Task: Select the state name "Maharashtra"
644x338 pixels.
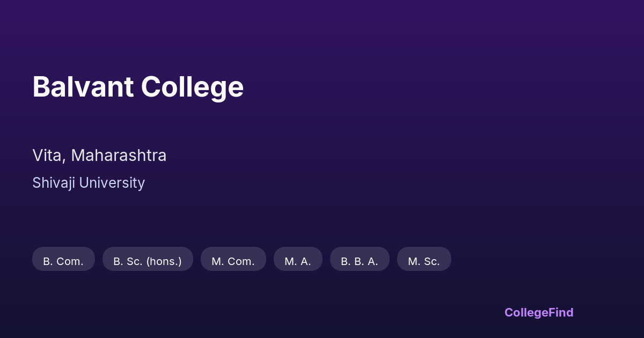Action: [119, 156]
